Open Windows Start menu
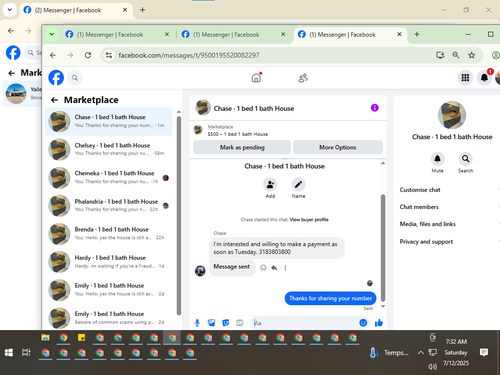Viewport: 500px width, 375px height. (x=9, y=353)
